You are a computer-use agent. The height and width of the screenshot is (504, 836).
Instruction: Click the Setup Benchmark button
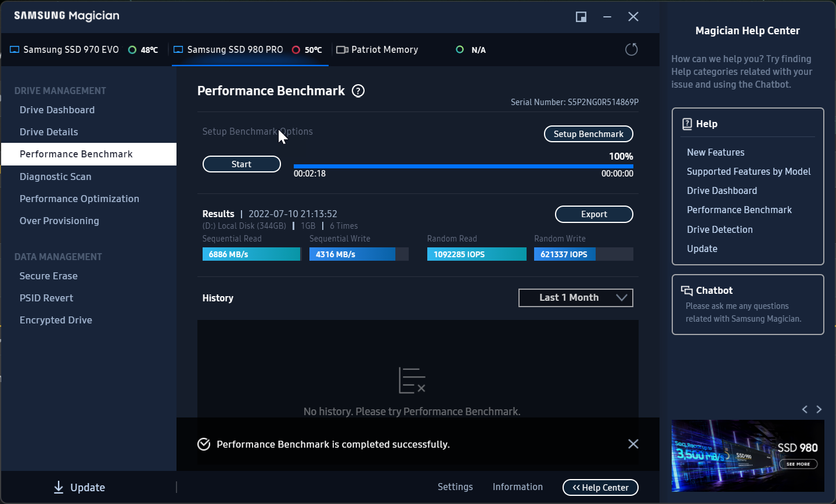(588, 134)
